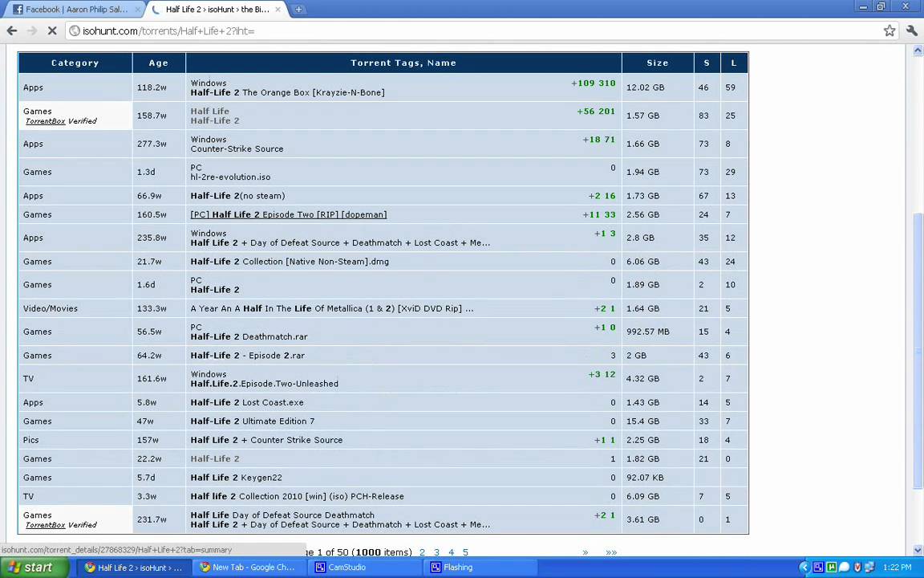The image size is (924, 578).
Task: Open Half-Life 2 Deathmatch.rar torrent
Action: [249, 337]
